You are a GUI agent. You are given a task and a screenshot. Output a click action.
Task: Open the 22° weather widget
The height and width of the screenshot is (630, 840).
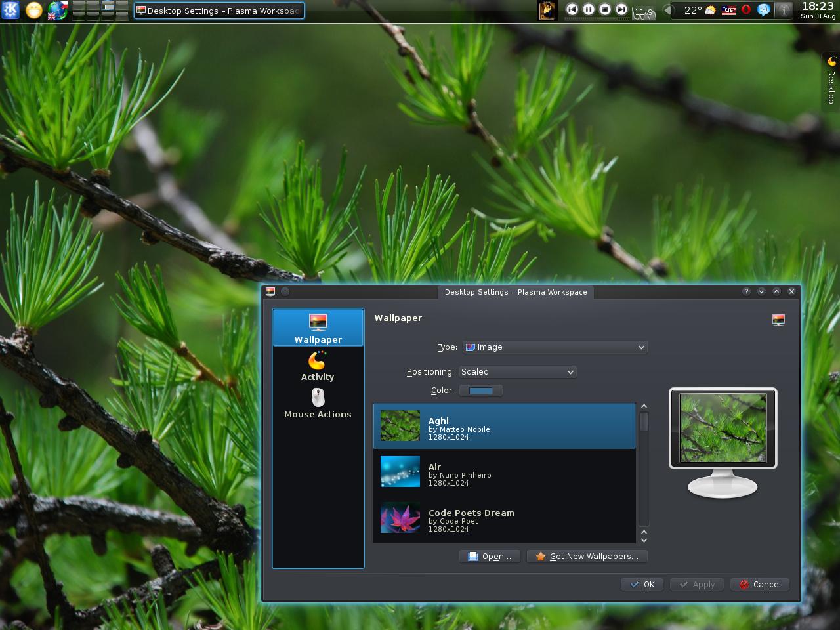coord(700,10)
